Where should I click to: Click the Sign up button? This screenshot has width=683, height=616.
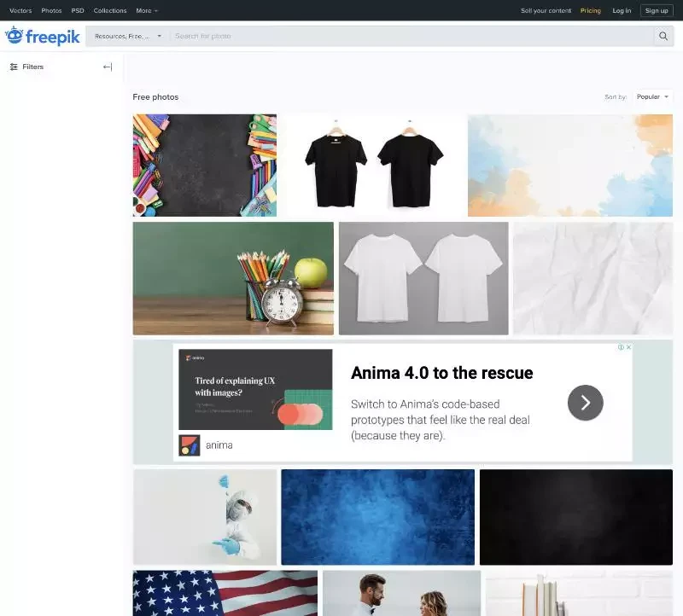click(657, 10)
